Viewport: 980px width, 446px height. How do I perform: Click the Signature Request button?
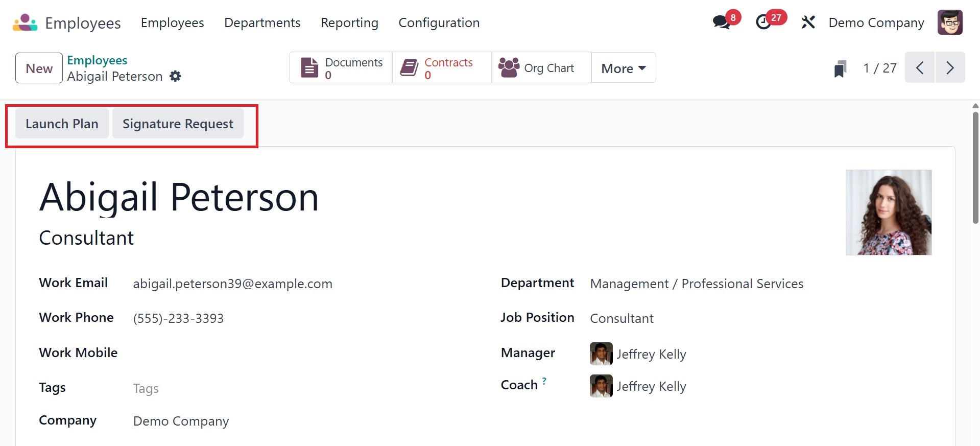tap(178, 124)
